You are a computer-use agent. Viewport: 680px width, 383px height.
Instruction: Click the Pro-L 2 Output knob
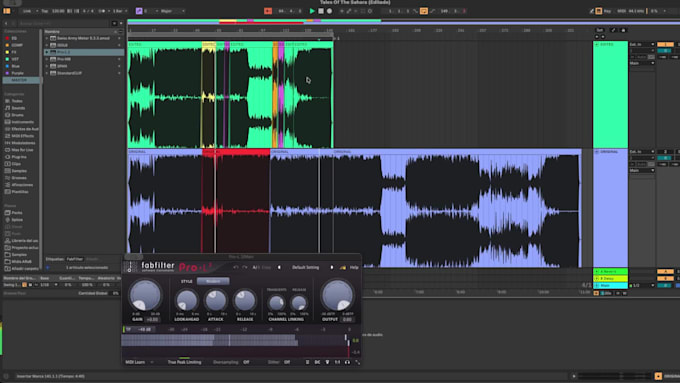tap(337, 295)
